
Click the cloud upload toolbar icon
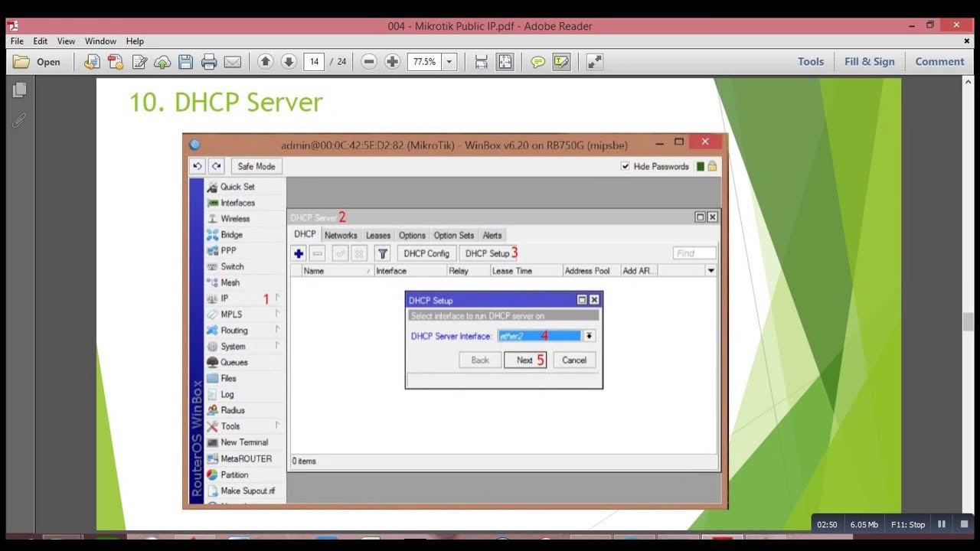coord(162,62)
